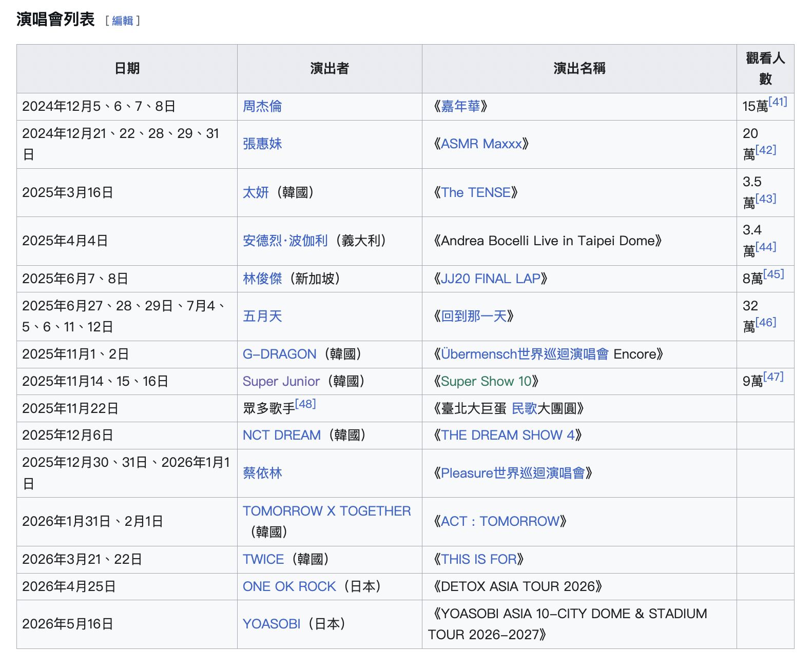This screenshot has height=670, width=812.
Task: Open the 五月天 performer link
Action: click(262, 316)
